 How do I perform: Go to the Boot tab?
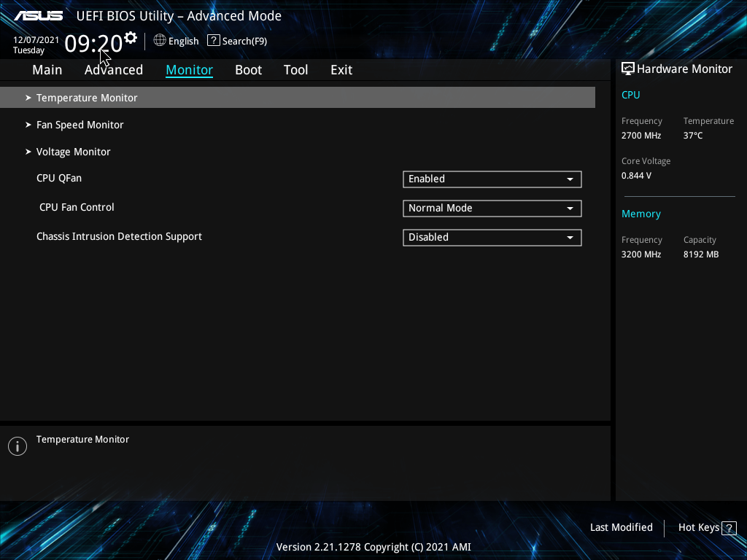pyautogui.click(x=248, y=70)
